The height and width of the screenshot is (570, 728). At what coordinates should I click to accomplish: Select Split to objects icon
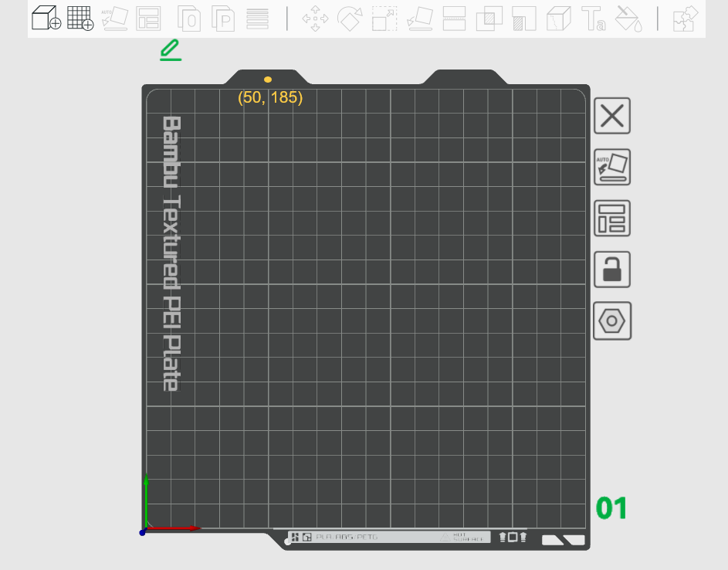tap(189, 18)
